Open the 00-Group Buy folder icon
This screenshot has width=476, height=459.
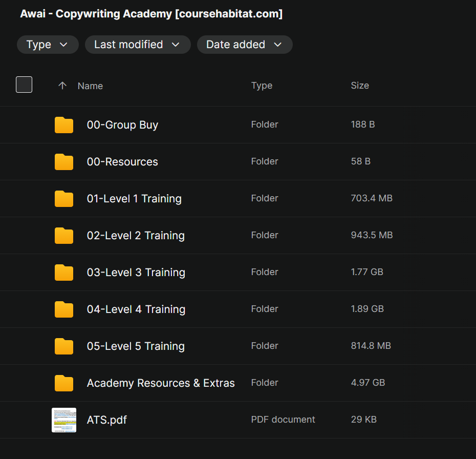[64, 125]
